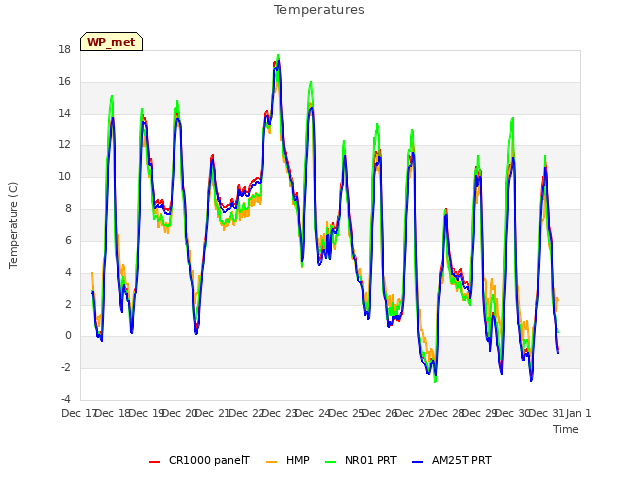
Task: Click the 18 y-axis tick label
Action: coord(64,50)
